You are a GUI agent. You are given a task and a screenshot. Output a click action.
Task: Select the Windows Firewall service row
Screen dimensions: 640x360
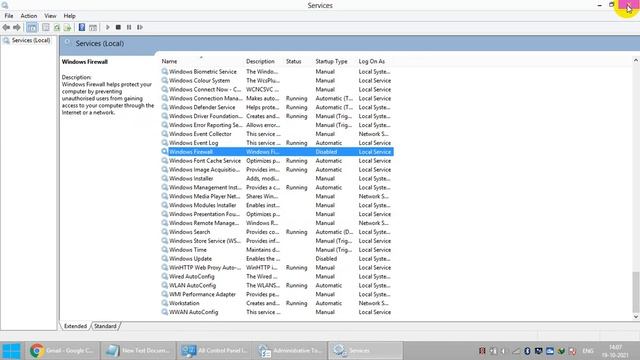[x=277, y=152]
